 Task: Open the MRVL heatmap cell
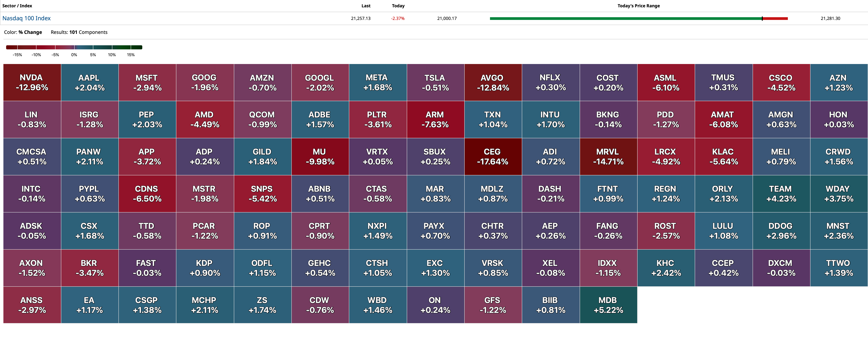click(x=608, y=157)
